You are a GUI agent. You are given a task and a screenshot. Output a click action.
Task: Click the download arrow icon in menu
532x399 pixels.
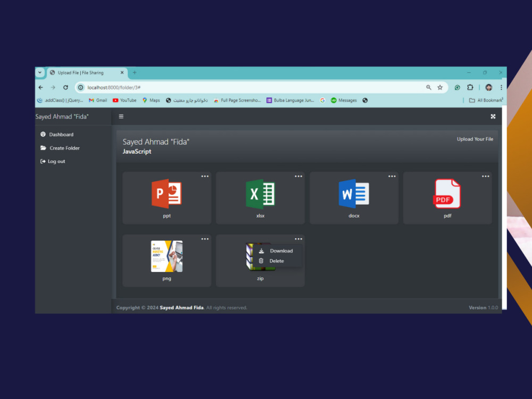[261, 251]
